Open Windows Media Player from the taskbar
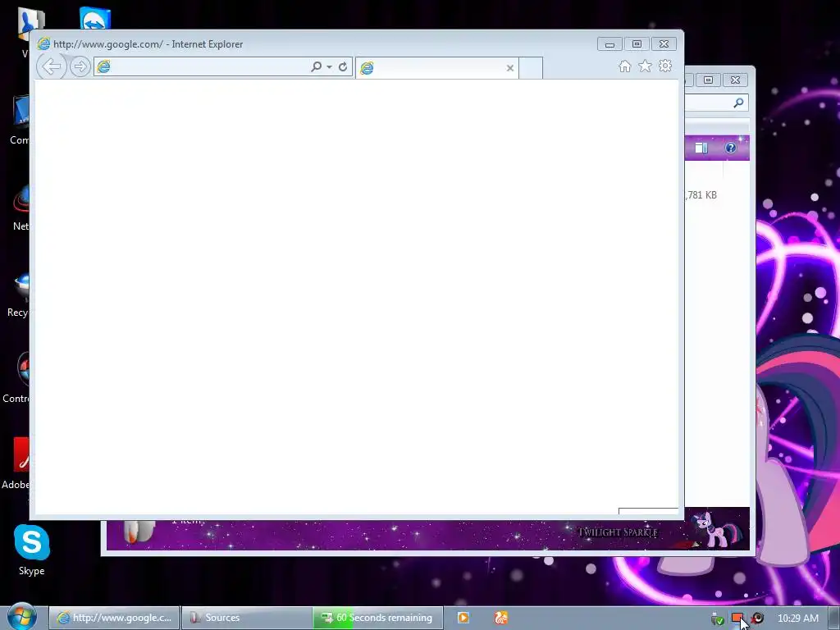This screenshot has width=840, height=630. [x=463, y=618]
